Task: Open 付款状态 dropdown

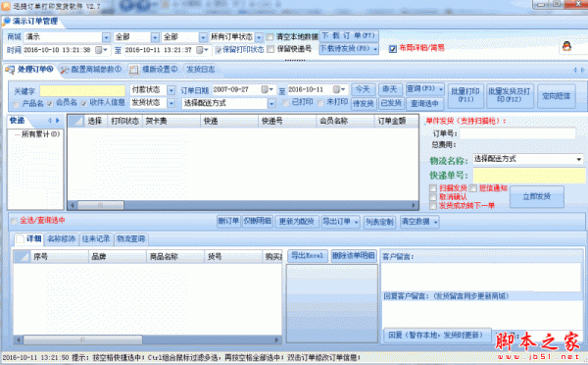Action: 171,90
